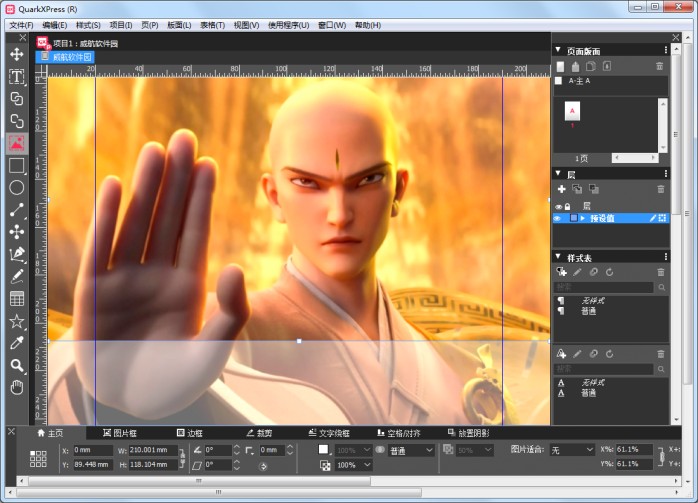
Task: Click the 预设值 layer color square
Action: (573, 218)
